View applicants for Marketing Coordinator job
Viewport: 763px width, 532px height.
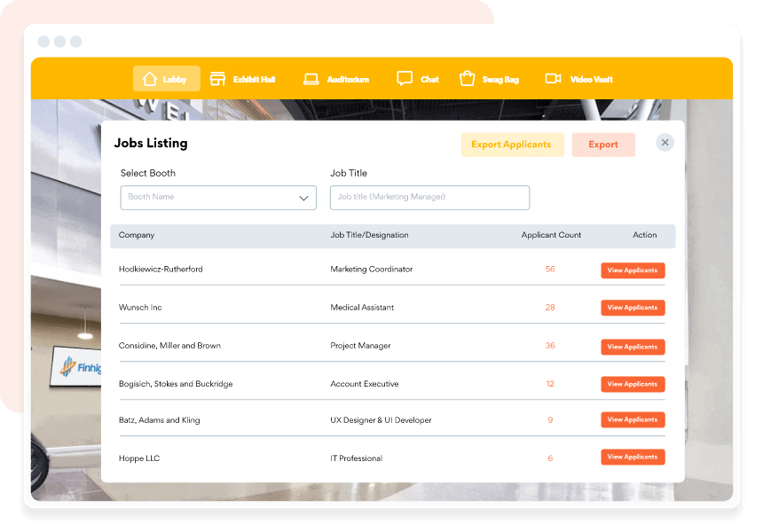point(632,270)
